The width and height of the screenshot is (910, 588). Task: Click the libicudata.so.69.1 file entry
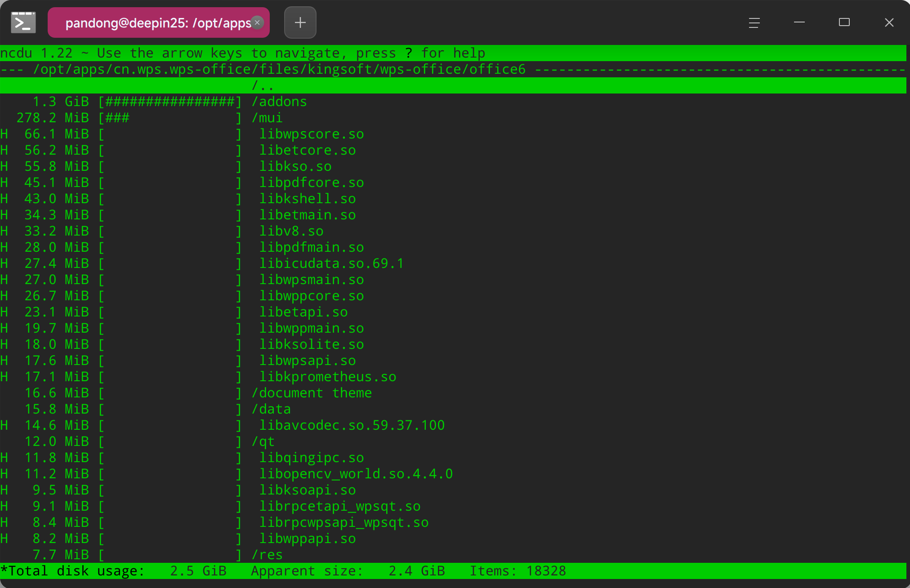coord(332,263)
